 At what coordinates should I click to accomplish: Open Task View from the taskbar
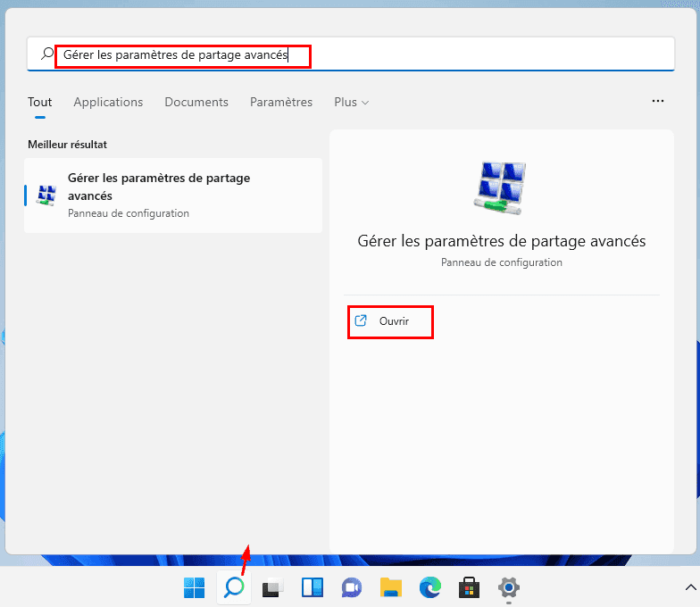[273, 587]
